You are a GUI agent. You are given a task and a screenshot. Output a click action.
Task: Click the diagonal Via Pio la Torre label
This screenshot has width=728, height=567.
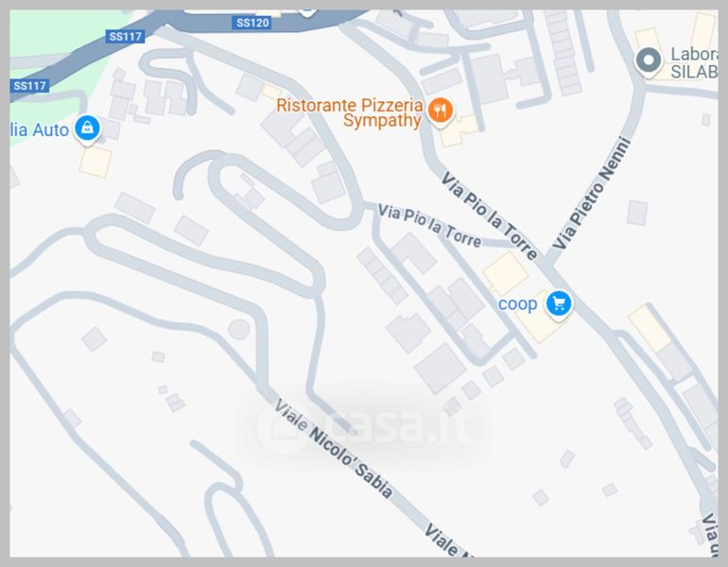point(490,215)
